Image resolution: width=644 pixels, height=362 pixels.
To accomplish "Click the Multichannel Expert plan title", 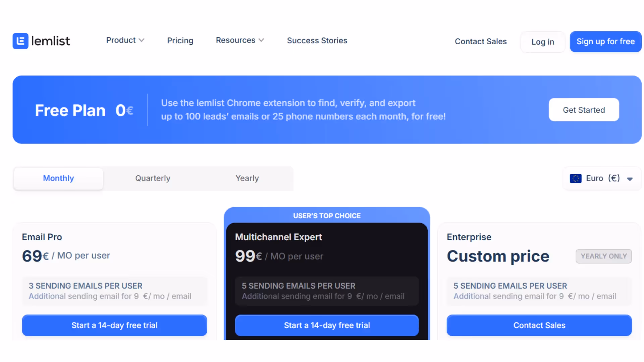I will [278, 237].
